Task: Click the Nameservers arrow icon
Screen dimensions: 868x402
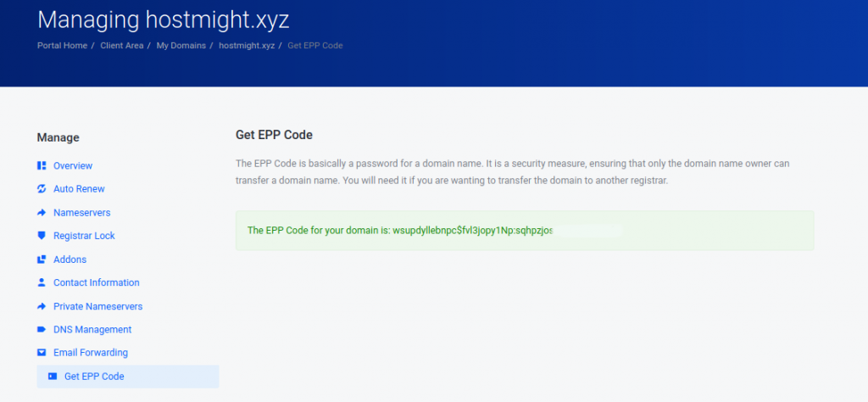Action: pyautogui.click(x=41, y=213)
